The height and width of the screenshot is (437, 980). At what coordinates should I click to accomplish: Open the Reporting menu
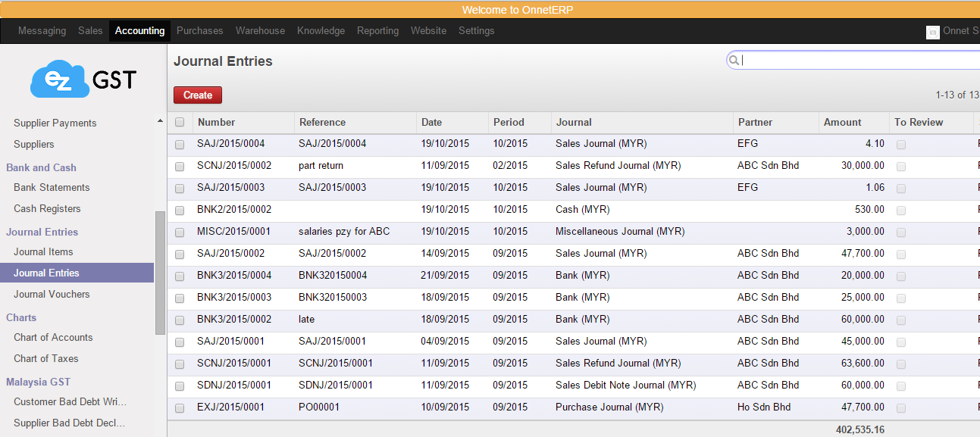pos(377,31)
